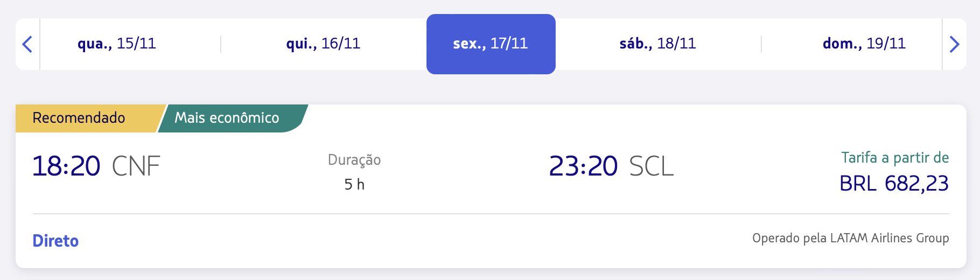Switch to the qui., 16/11 date tab
Viewport: 980px width, 280px height.
pyautogui.click(x=323, y=44)
